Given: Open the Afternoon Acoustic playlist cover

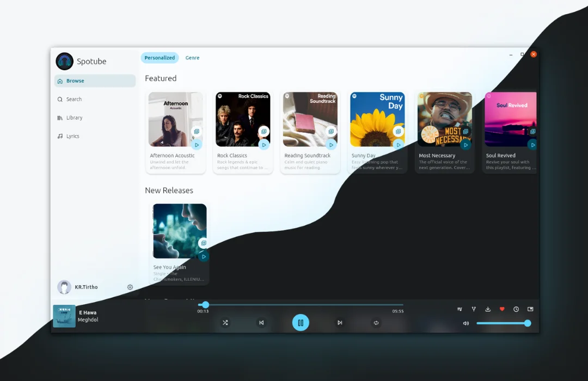Looking at the screenshot, I should 175,119.
